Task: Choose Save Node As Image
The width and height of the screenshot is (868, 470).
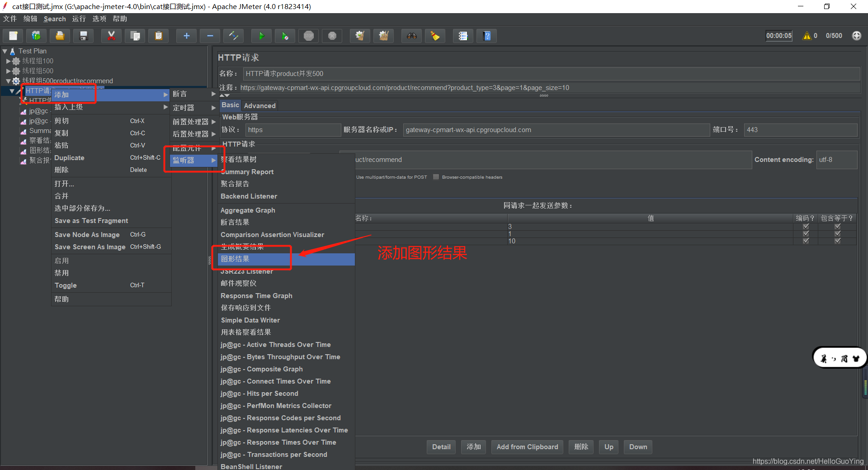Action: click(111, 234)
